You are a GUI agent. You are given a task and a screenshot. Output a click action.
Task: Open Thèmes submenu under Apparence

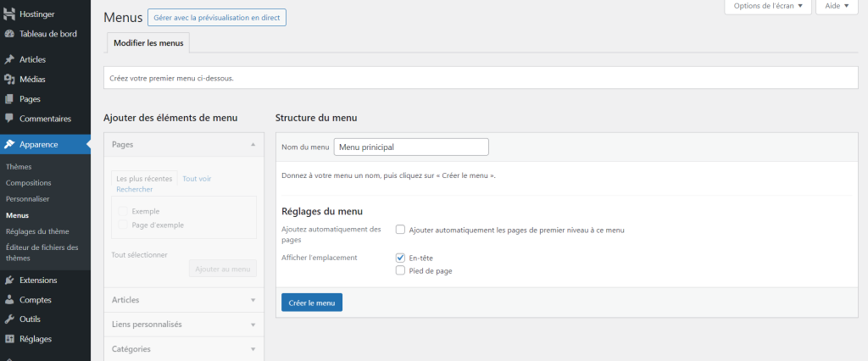point(19,167)
